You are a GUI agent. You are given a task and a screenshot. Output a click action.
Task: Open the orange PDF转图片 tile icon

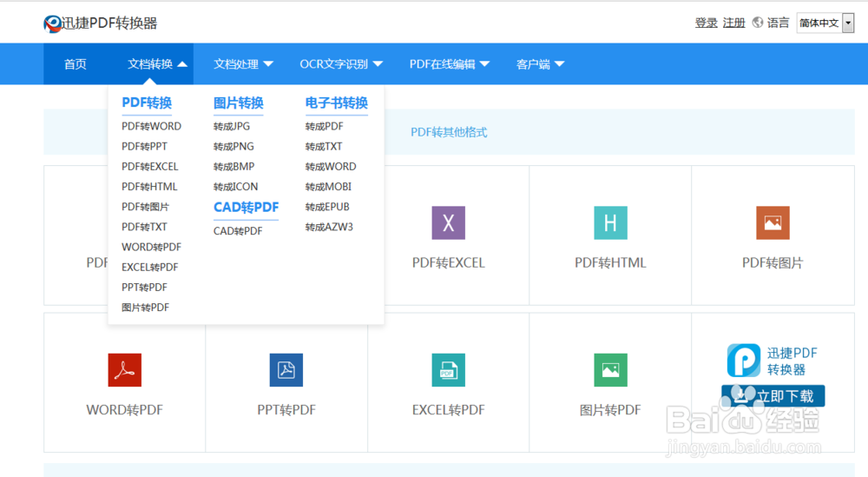773,222
